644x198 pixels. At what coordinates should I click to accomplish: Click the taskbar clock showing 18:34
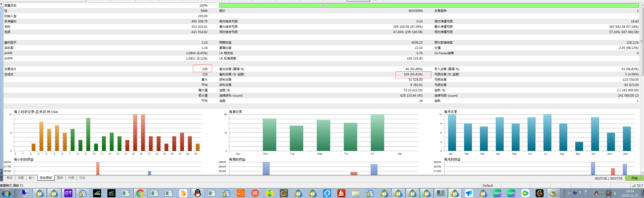point(630,193)
